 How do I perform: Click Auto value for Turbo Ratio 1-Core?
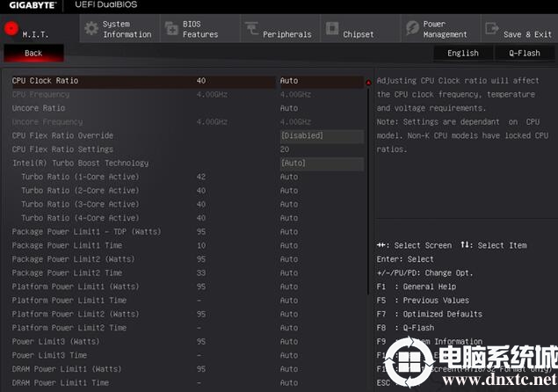[x=289, y=177]
